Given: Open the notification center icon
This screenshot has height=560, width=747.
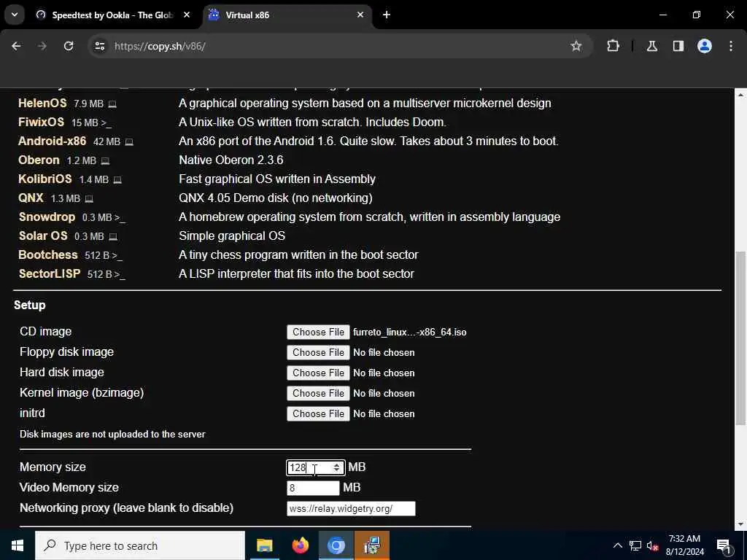Looking at the screenshot, I should 724,546.
